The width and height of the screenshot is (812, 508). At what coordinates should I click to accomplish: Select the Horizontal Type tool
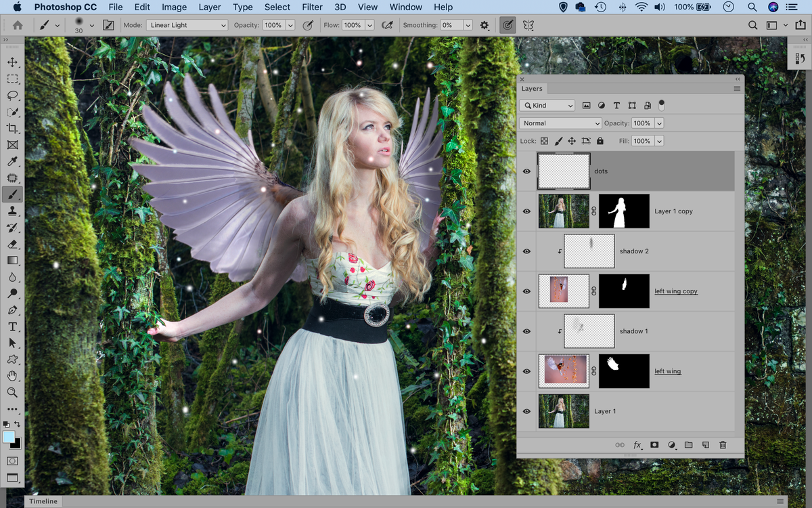coord(14,326)
